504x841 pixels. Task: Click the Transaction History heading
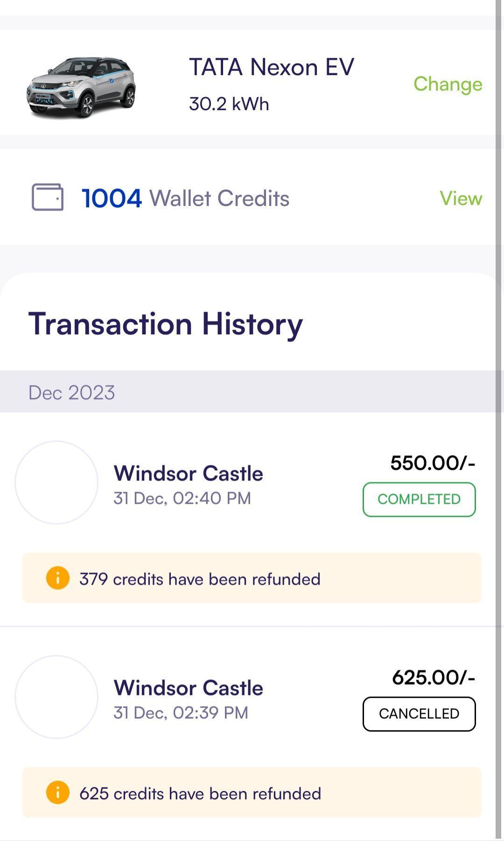click(x=166, y=324)
